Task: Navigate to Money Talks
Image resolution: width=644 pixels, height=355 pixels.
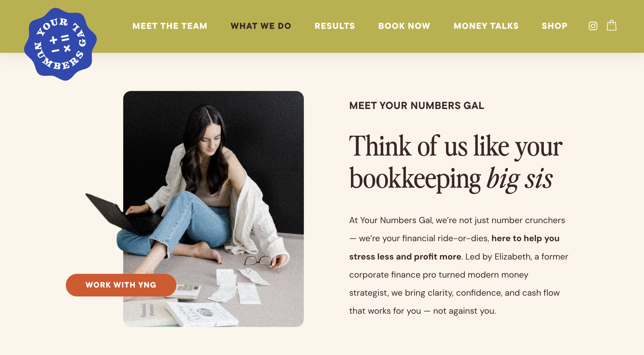Action: 486,26
